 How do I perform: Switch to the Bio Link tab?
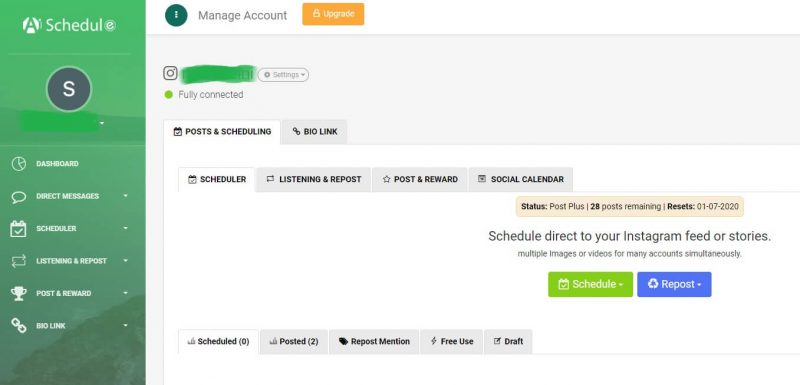click(x=314, y=132)
